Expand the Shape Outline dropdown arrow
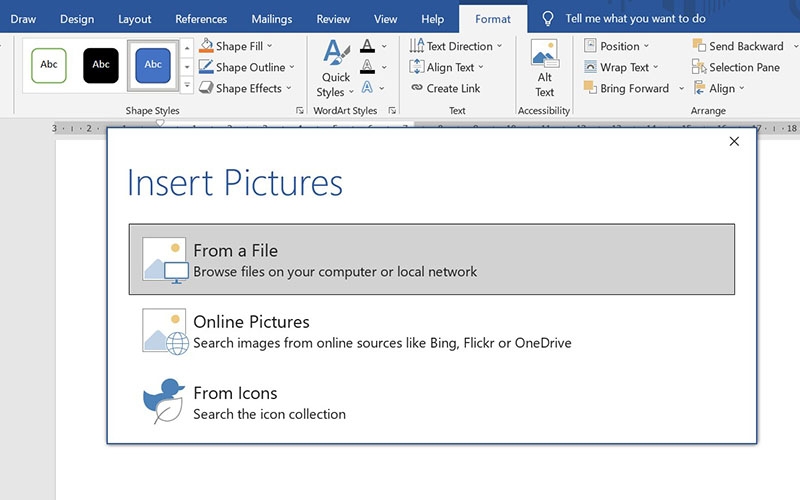The width and height of the screenshot is (800, 500). coord(292,67)
